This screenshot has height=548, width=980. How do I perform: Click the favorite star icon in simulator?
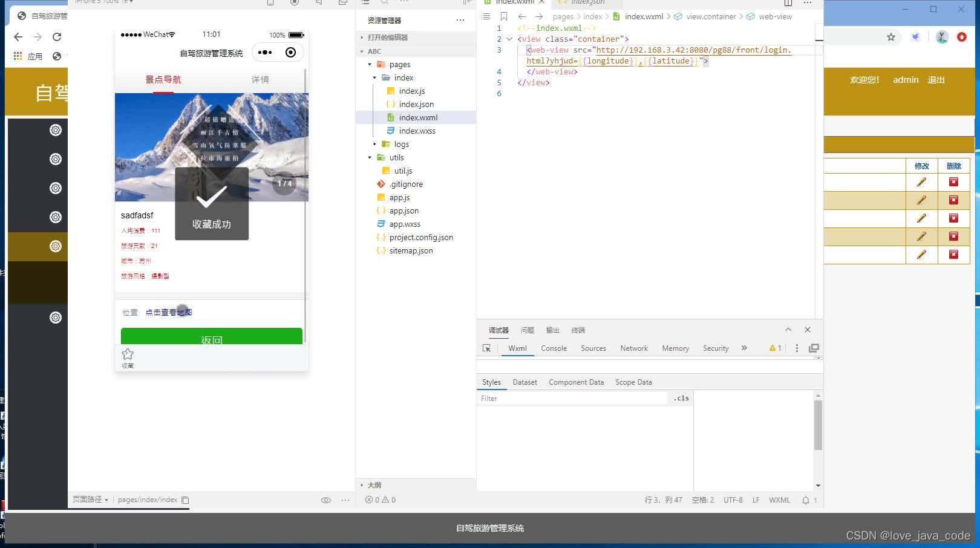(x=128, y=354)
